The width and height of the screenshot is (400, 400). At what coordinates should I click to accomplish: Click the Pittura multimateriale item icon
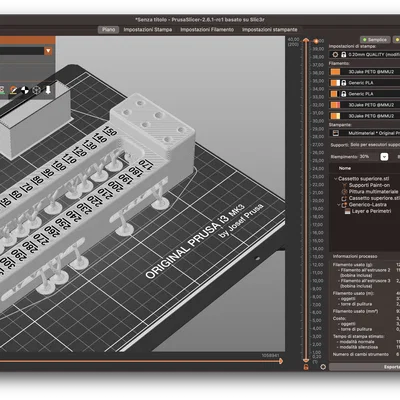click(345, 192)
